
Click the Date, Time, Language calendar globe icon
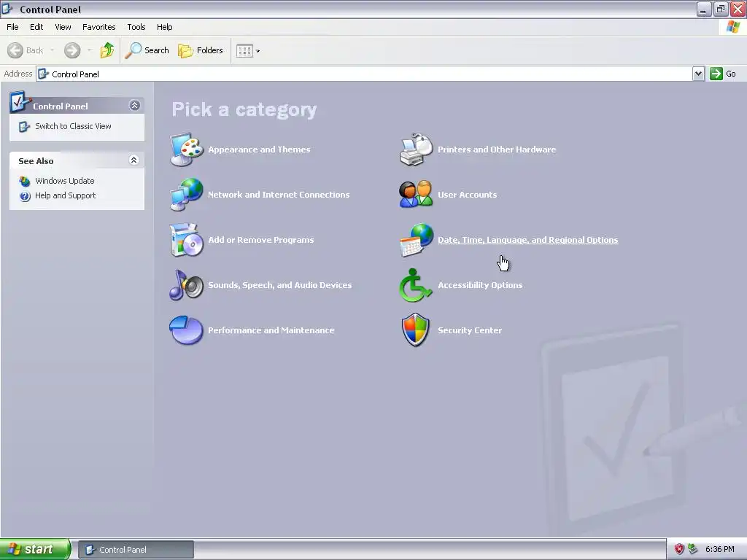(x=417, y=239)
